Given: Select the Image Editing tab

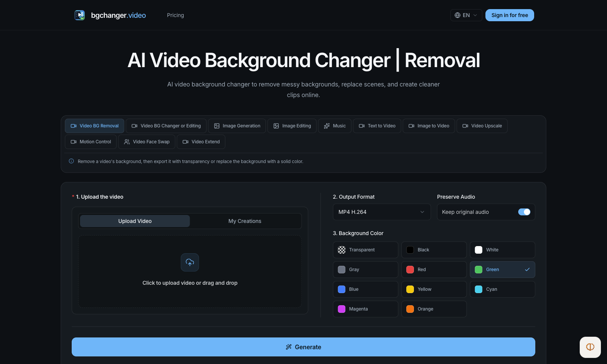Looking at the screenshot, I should [x=292, y=126].
